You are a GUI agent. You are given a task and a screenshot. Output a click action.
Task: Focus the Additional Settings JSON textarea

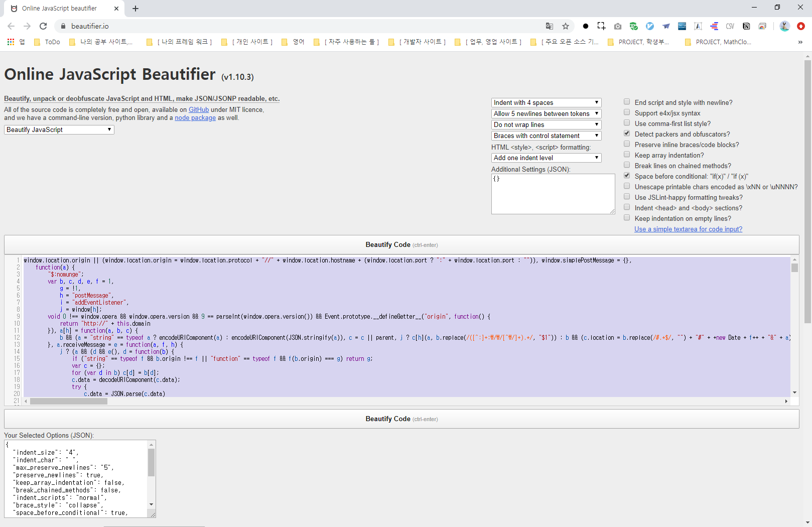pyautogui.click(x=553, y=194)
